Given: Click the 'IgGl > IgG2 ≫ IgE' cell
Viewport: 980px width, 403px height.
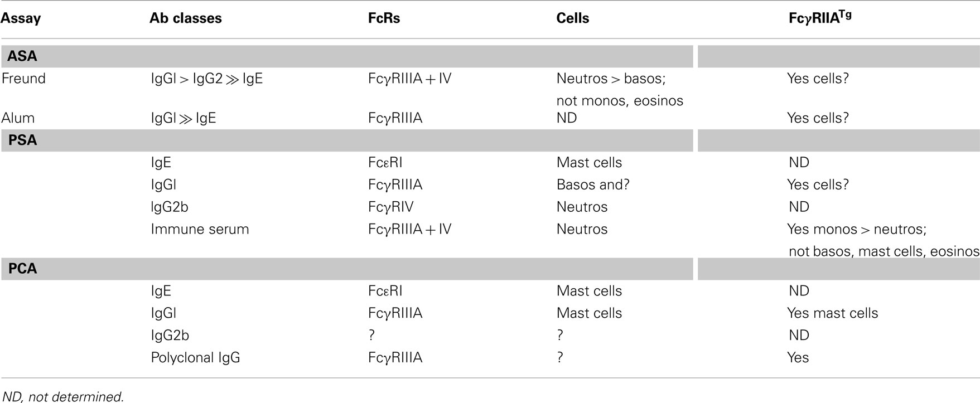Looking at the screenshot, I should [206, 79].
